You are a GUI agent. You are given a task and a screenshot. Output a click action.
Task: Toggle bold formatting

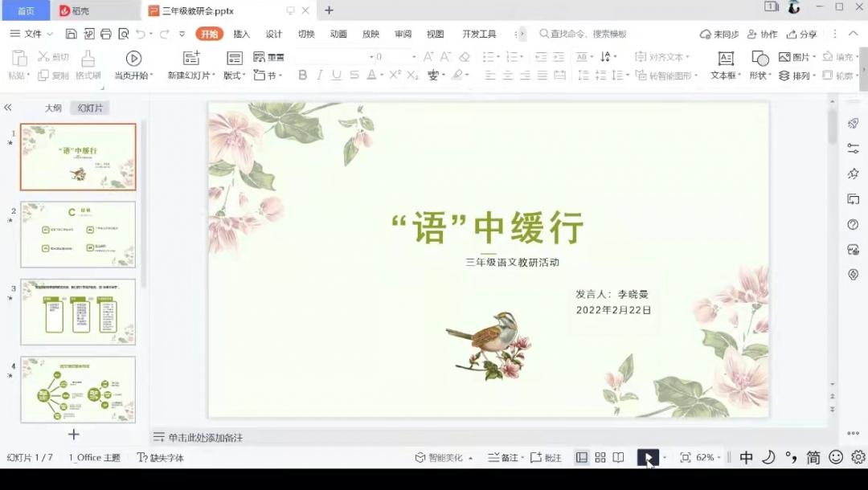coord(303,75)
